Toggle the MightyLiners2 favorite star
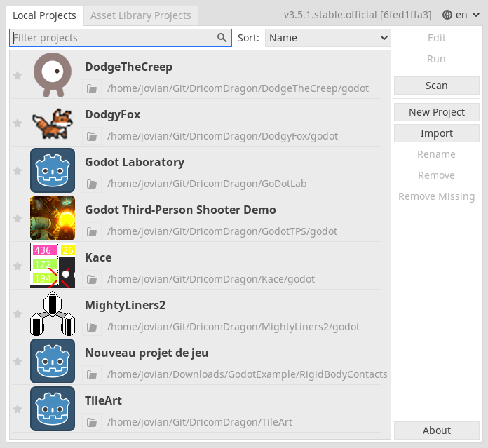488x448 pixels. point(18,313)
